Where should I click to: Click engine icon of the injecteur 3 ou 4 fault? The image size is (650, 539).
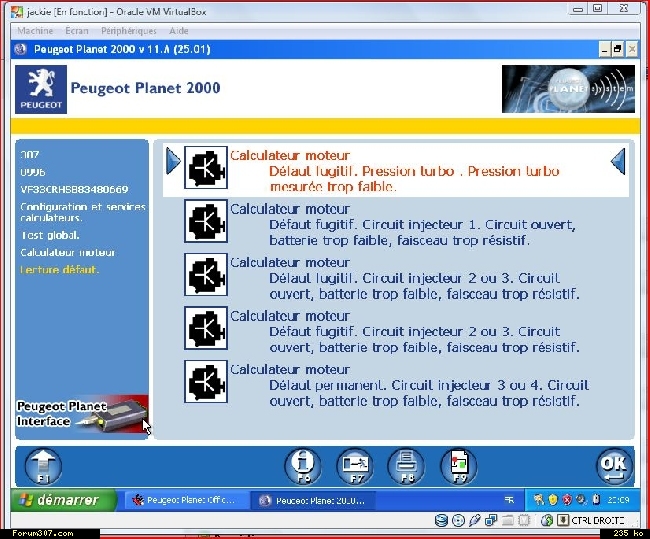pyautogui.click(x=206, y=381)
